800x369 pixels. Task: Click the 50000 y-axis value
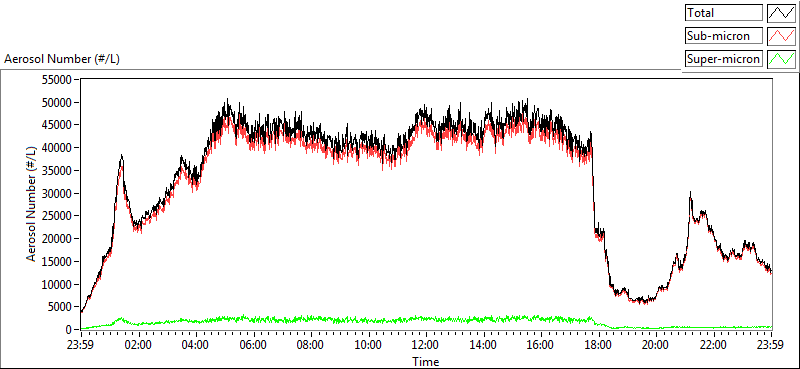(x=57, y=102)
